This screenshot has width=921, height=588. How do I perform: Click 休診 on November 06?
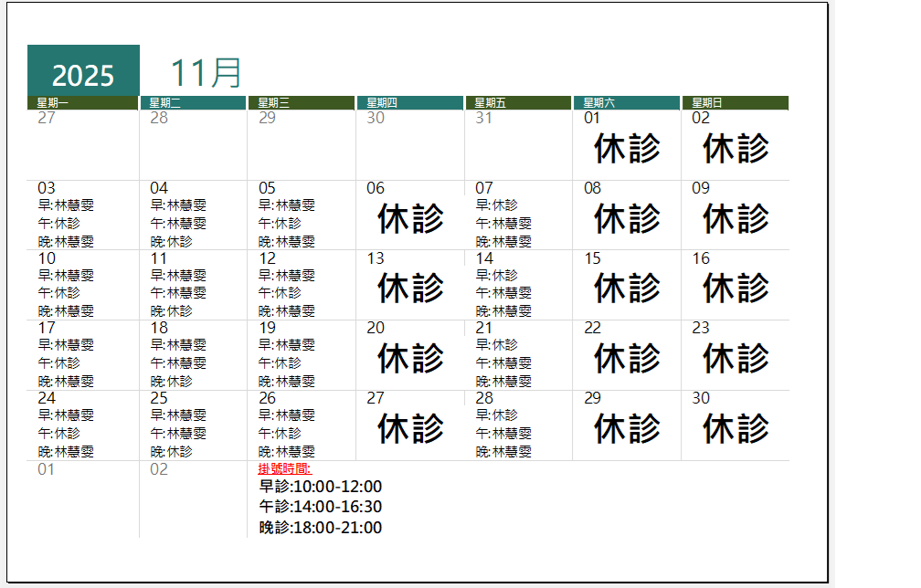point(410,217)
